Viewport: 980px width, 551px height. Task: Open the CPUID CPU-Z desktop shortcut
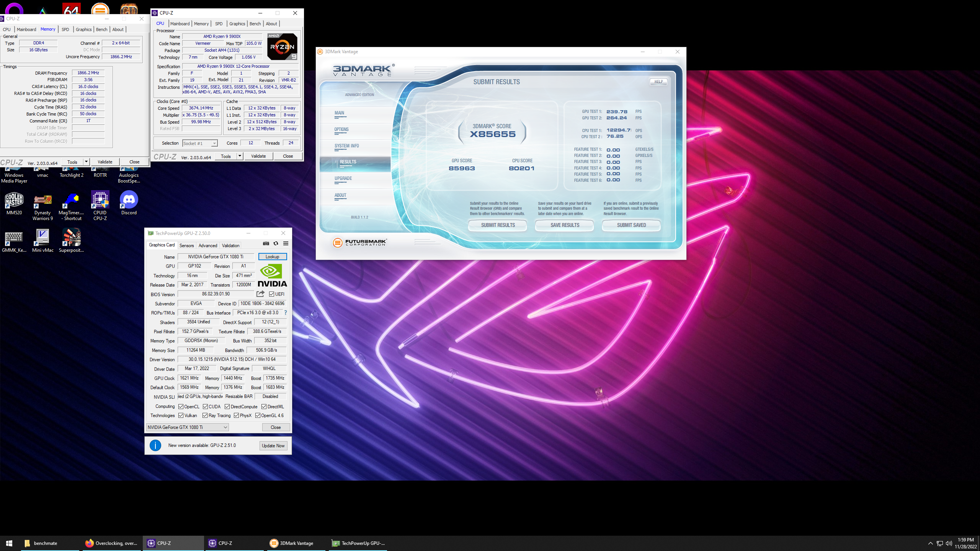[x=100, y=206]
